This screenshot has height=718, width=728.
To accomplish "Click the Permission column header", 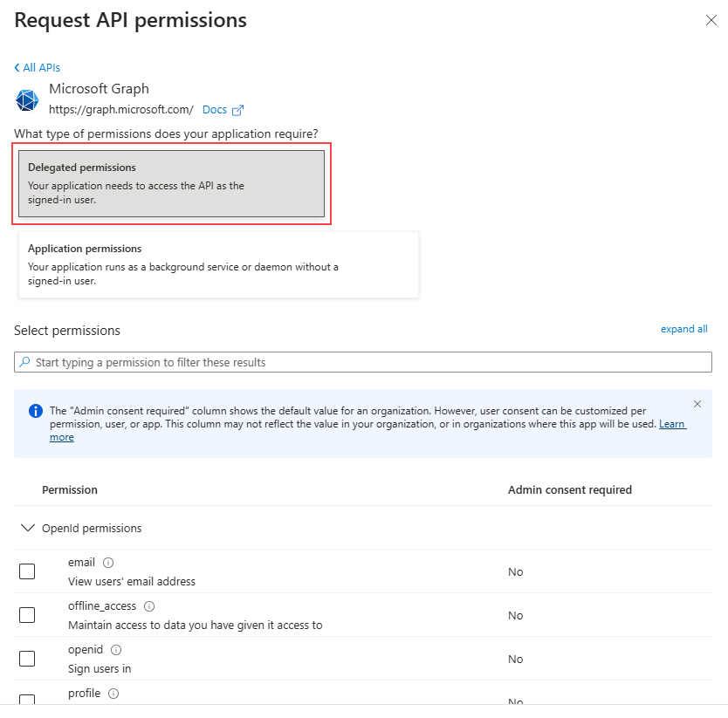I will tap(70, 490).
